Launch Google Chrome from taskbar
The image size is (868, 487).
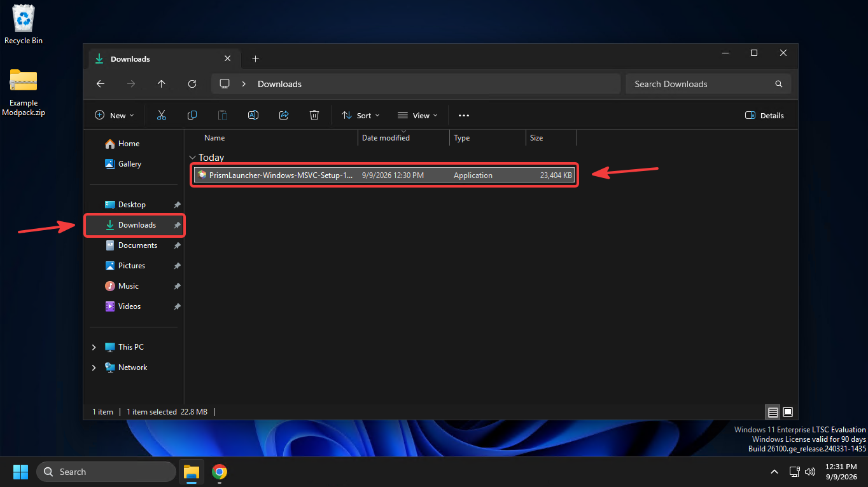(220, 472)
